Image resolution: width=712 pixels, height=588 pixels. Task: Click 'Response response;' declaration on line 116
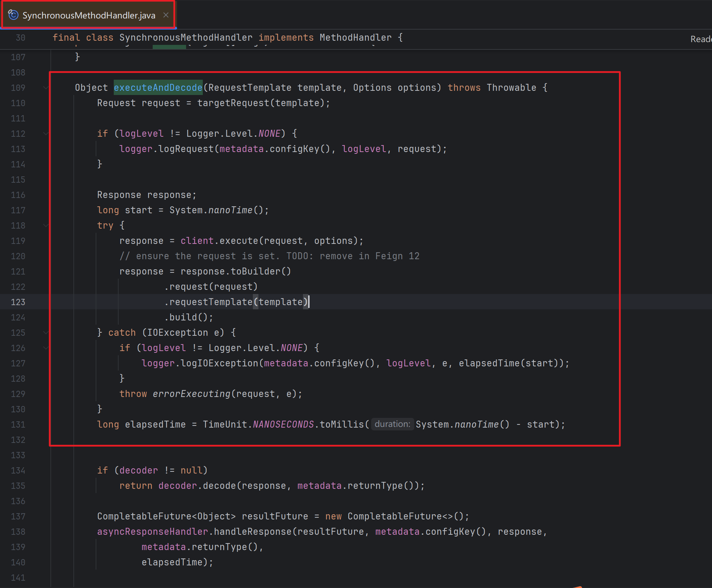pyautogui.click(x=147, y=195)
